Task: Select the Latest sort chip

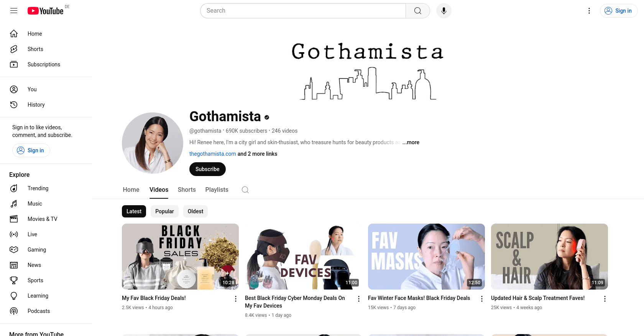Action: click(134, 211)
